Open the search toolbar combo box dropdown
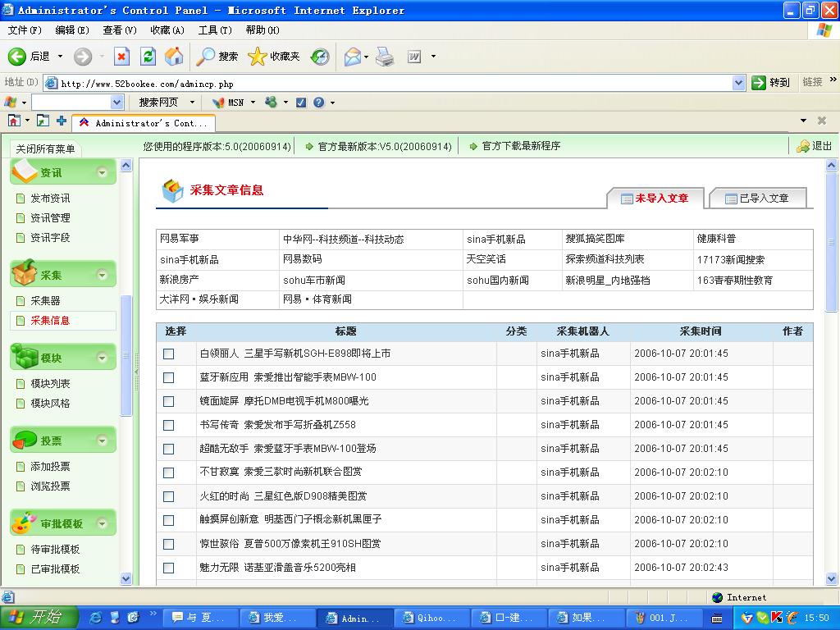Viewport: 840px width, 630px height. click(116, 103)
